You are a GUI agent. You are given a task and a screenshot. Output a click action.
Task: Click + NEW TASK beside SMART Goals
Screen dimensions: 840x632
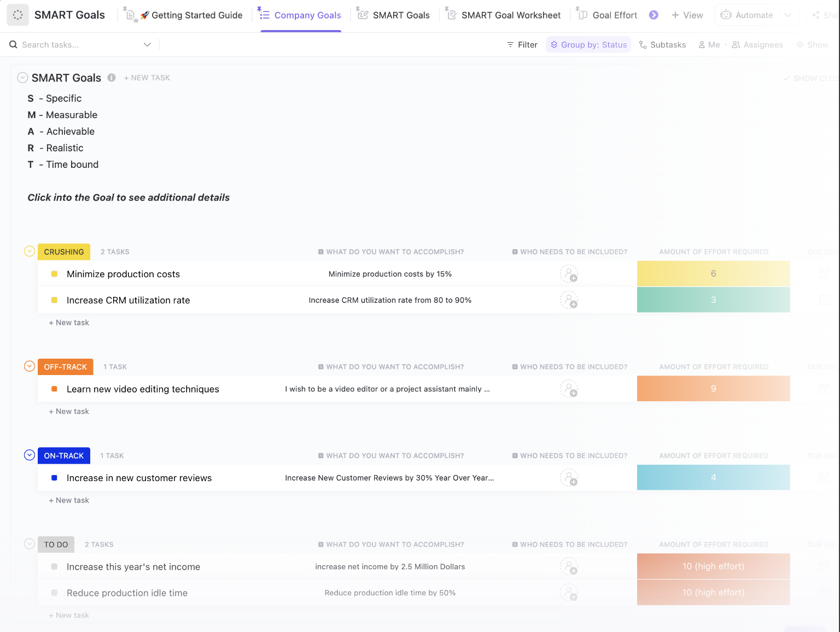point(147,78)
